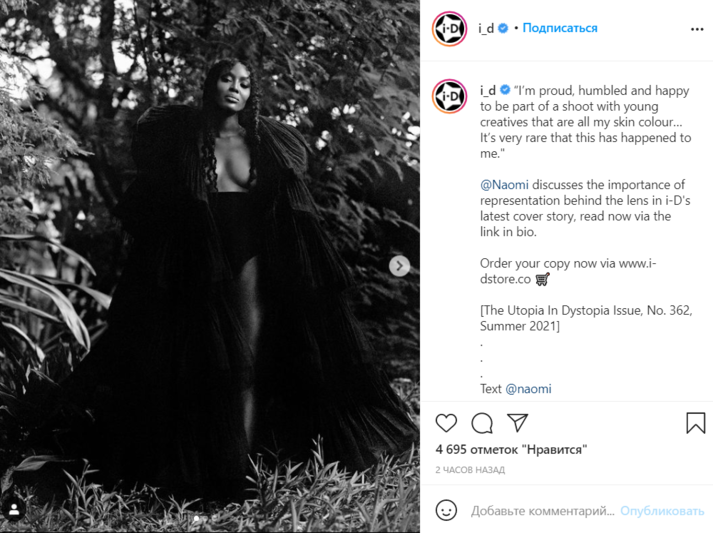Viewport: 713px width, 533px height.
Task: Select first carousel indicator dot
Action: (x=196, y=518)
